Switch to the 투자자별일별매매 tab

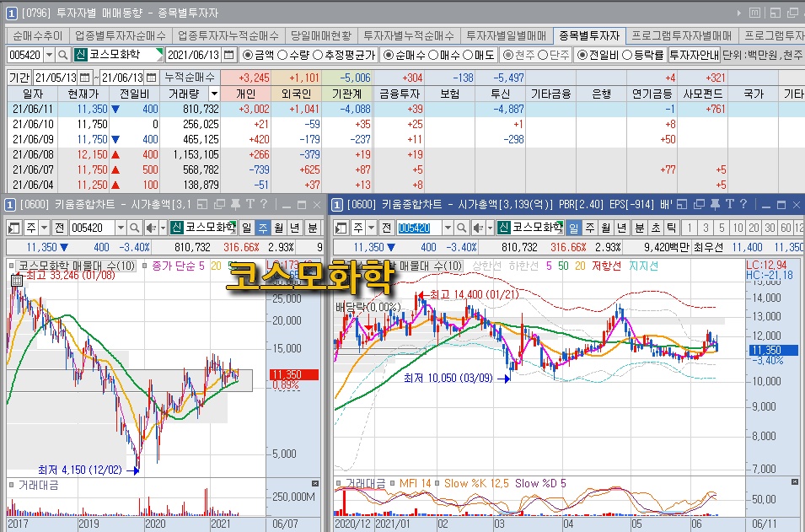tap(507, 36)
